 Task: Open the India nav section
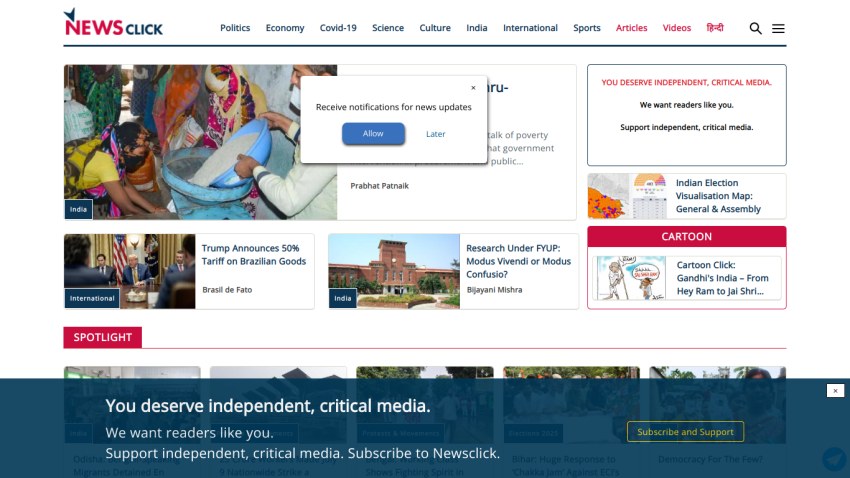pyautogui.click(x=476, y=28)
